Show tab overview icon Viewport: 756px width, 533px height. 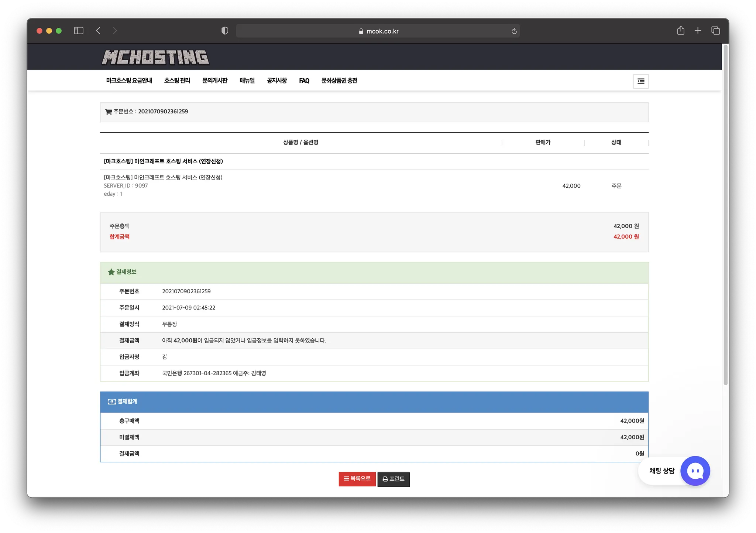(x=715, y=31)
